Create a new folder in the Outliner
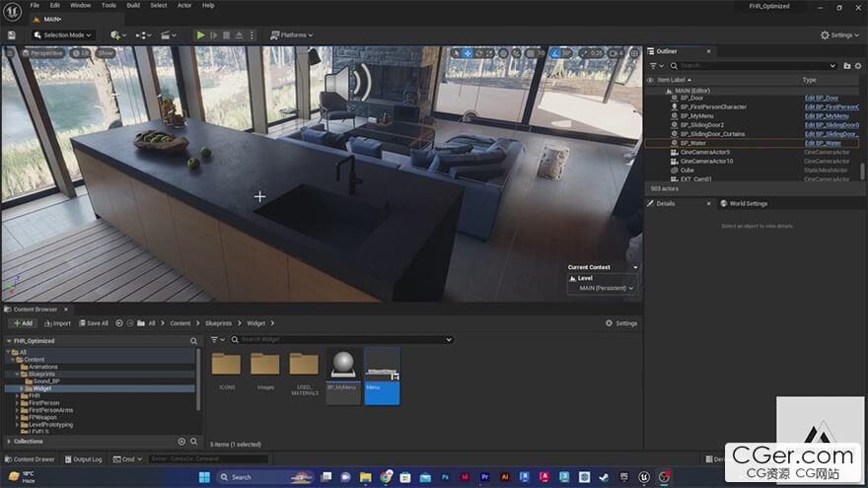 tap(847, 66)
